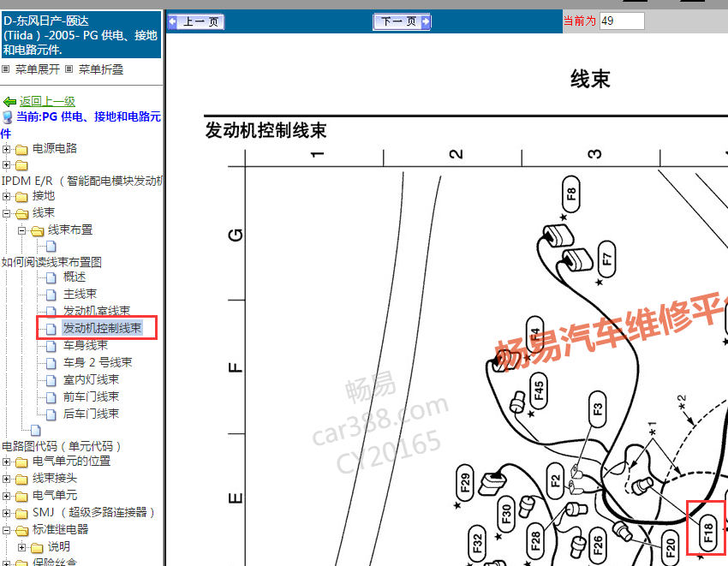The height and width of the screenshot is (566, 728).
Task: Click the SMJ folder icon
Action: [21, 514]
